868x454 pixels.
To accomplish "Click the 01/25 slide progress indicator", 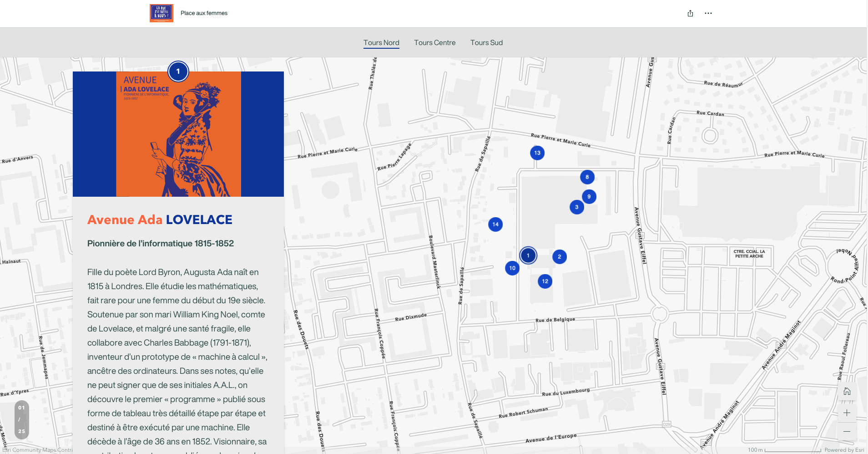I will [x=22, y=419].
